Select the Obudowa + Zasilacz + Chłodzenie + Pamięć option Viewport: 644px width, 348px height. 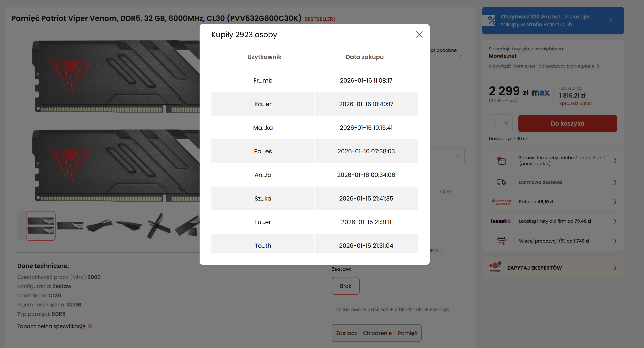(392, 309)
